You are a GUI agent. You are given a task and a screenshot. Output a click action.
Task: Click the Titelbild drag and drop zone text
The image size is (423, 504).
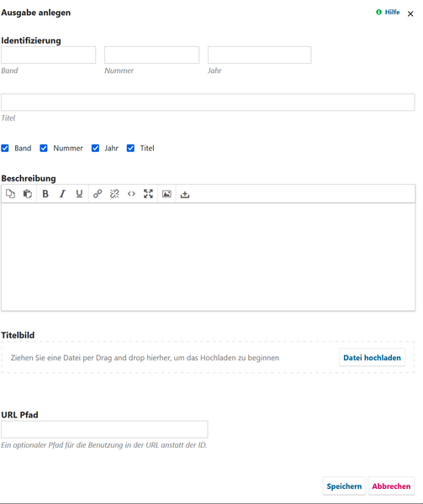click(x=145, y=358)
